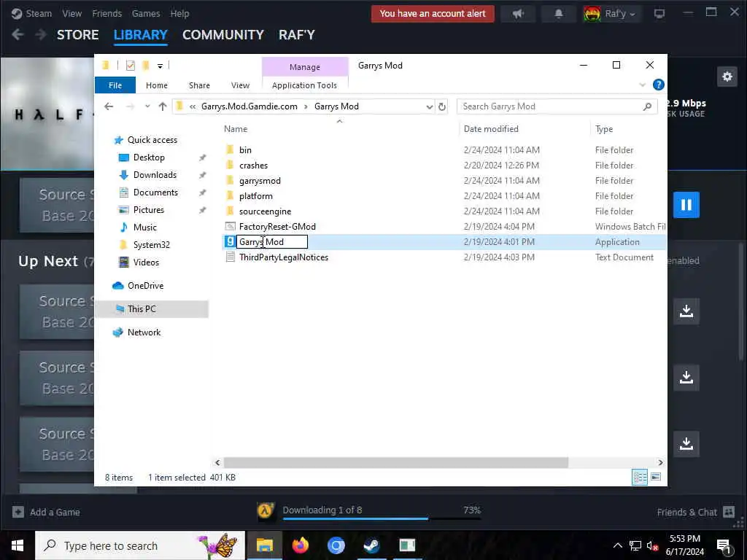Open Desktop in navigation pane
Viewport: 747px width, 560px height.
click(x=149, y=157)
